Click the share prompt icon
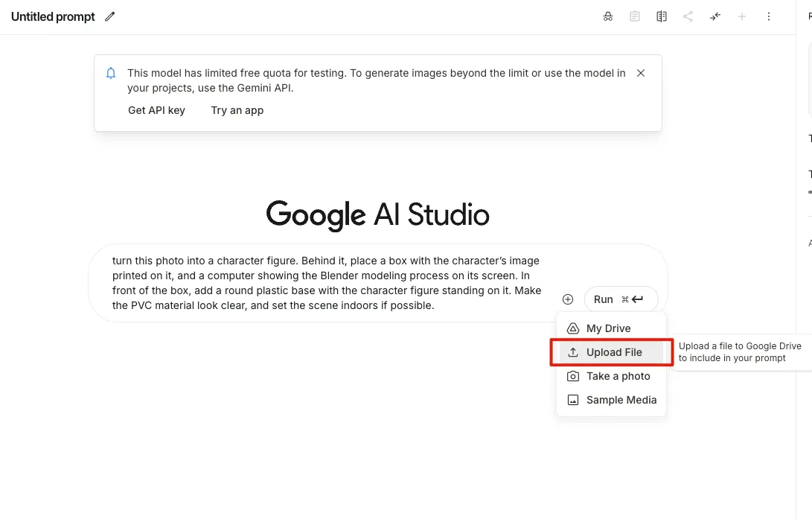 pyautogui.click(x=688, y=16)
